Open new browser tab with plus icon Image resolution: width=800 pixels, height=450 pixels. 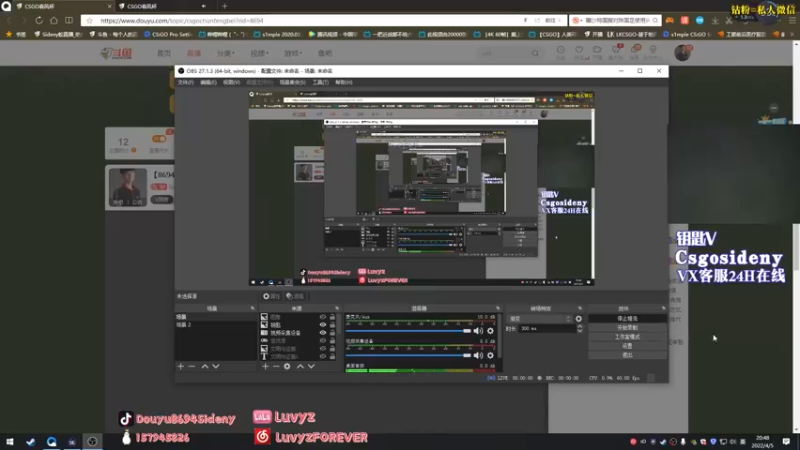point(224,6)
